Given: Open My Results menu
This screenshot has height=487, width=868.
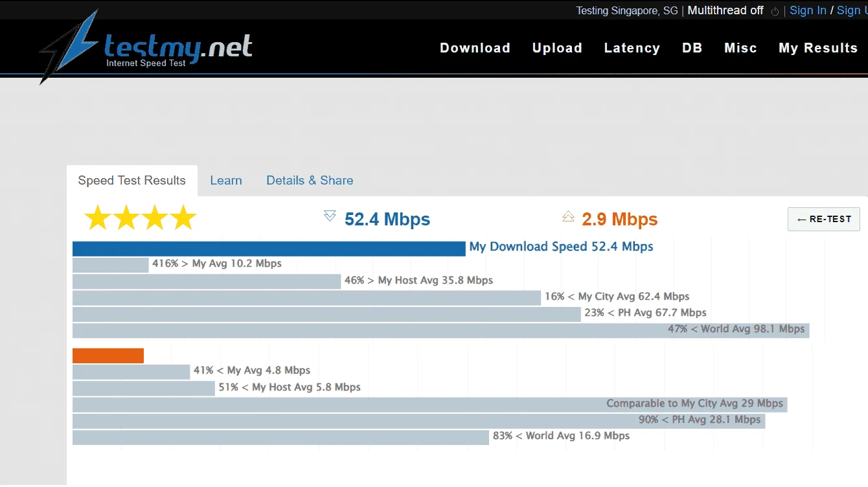Looking at the screenshot, I should point(818,48).
